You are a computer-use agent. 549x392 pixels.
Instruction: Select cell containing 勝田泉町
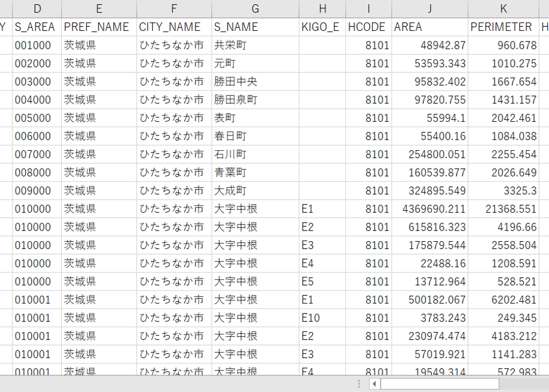tap(255, 100)
